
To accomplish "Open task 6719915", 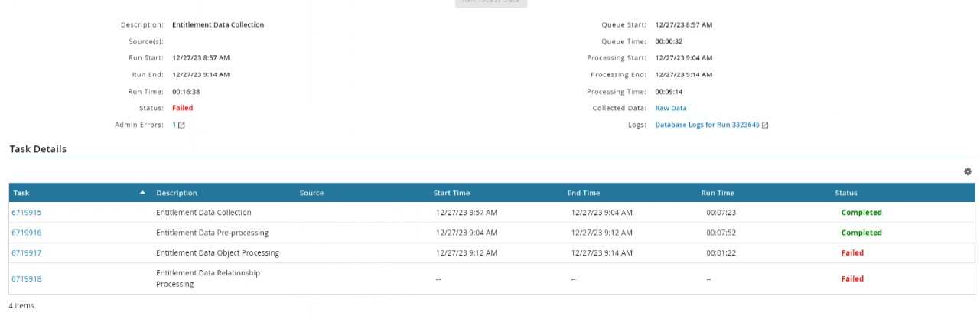I will point(27,213).
